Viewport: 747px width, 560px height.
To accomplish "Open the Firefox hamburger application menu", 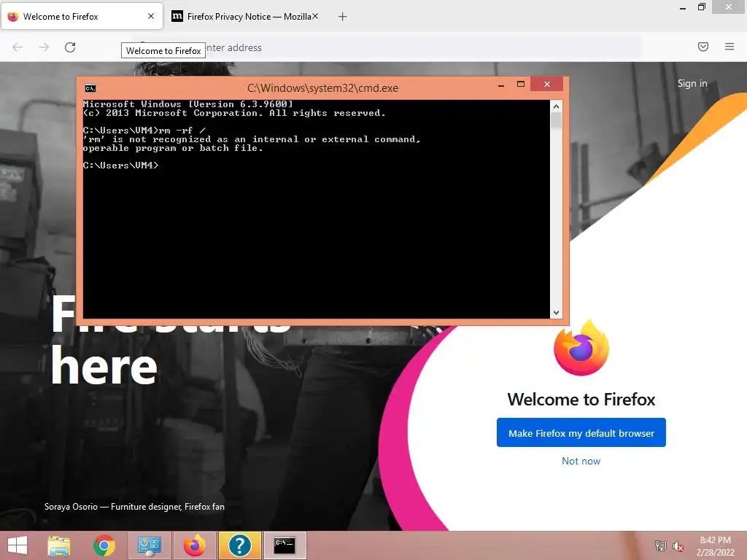I will pos(729,47).
